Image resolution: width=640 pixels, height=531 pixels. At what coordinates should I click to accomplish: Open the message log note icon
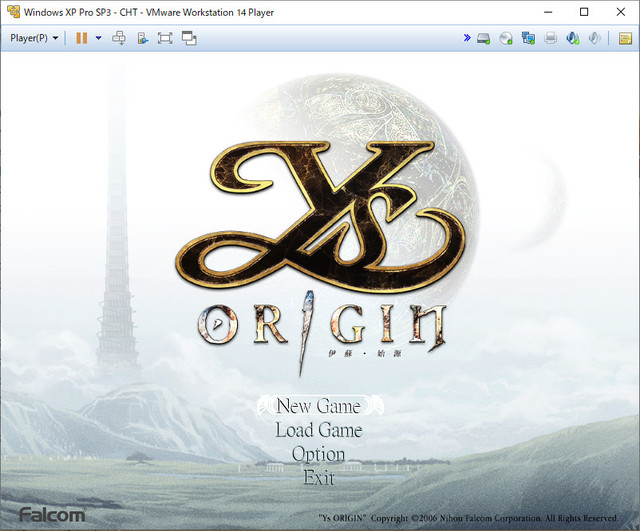(x=625, y=38)
